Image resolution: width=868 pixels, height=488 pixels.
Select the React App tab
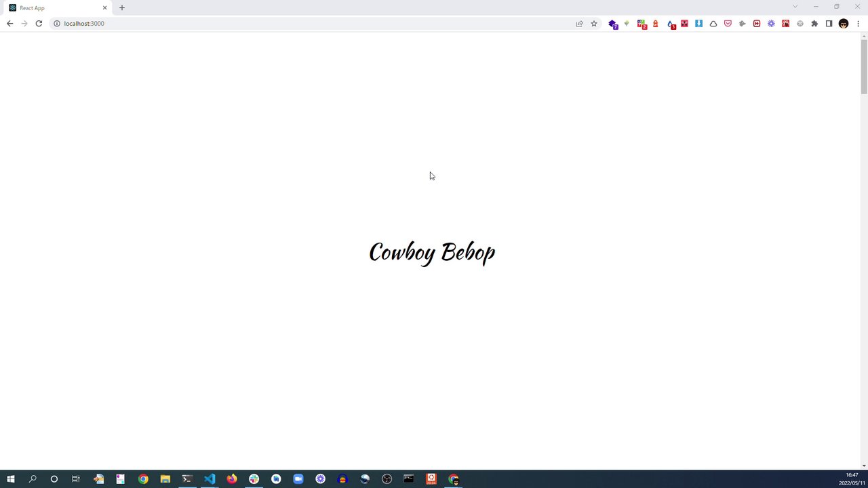[x=58, y=8]
